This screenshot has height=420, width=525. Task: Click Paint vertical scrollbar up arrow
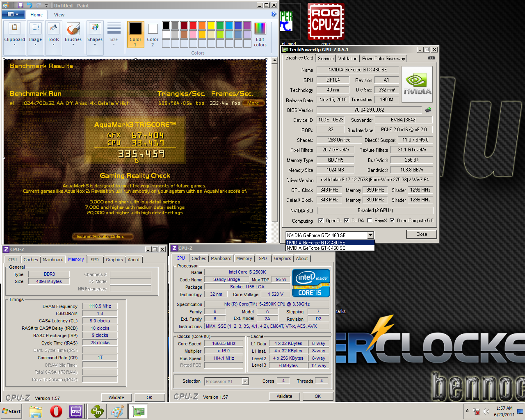pyautogui.click(x=274, y=61)
